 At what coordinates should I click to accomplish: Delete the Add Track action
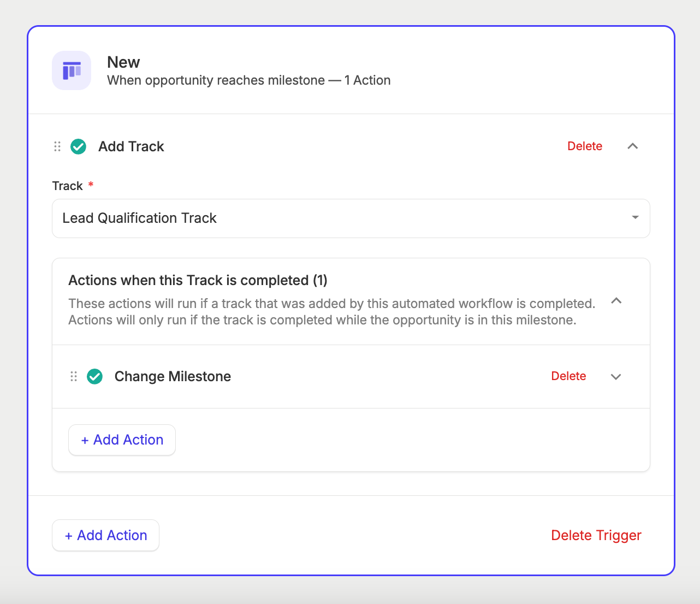click(x=585, y=146)
